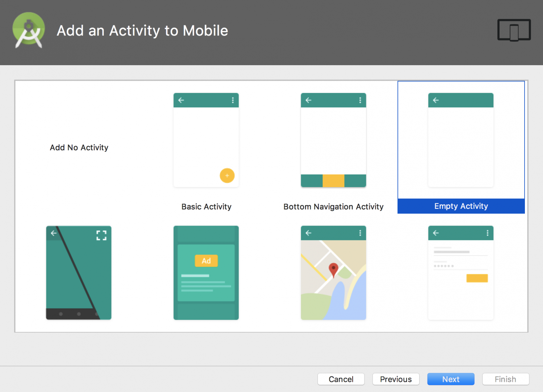543x392 pixels.
Task: Select the Google Maps Activity template
Action: tap(333, 273)
